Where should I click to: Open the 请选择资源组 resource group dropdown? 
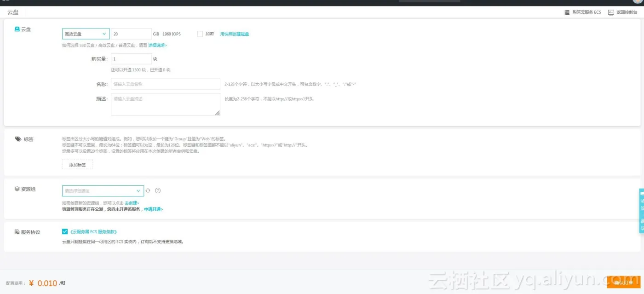(x=103, y=191)
